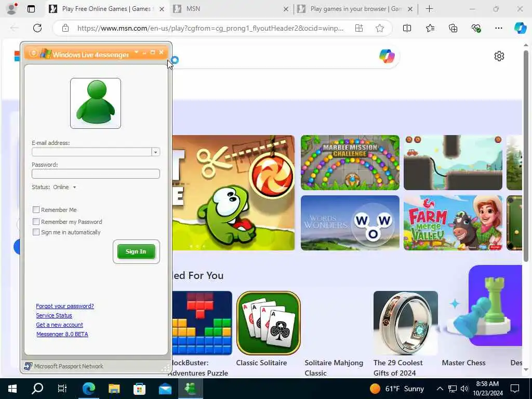Click the volume speaker tray icon
532x399 pixels.
pos(464,389)
